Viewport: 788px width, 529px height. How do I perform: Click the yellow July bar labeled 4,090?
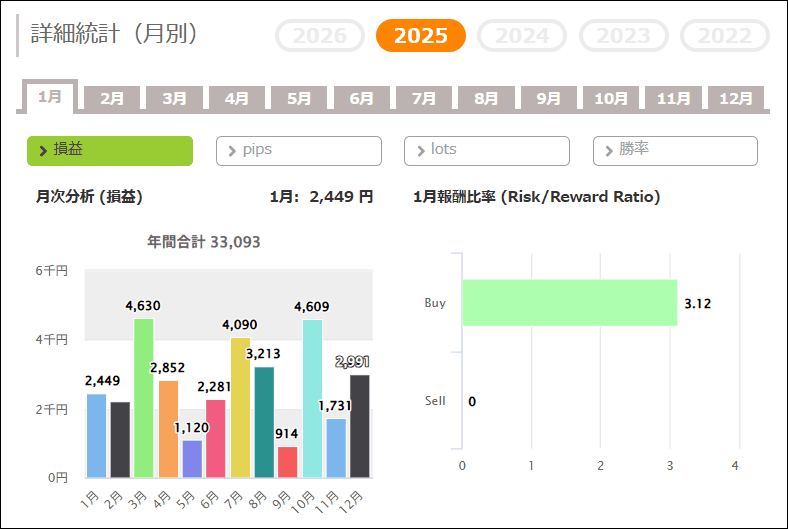pos(240,408)
